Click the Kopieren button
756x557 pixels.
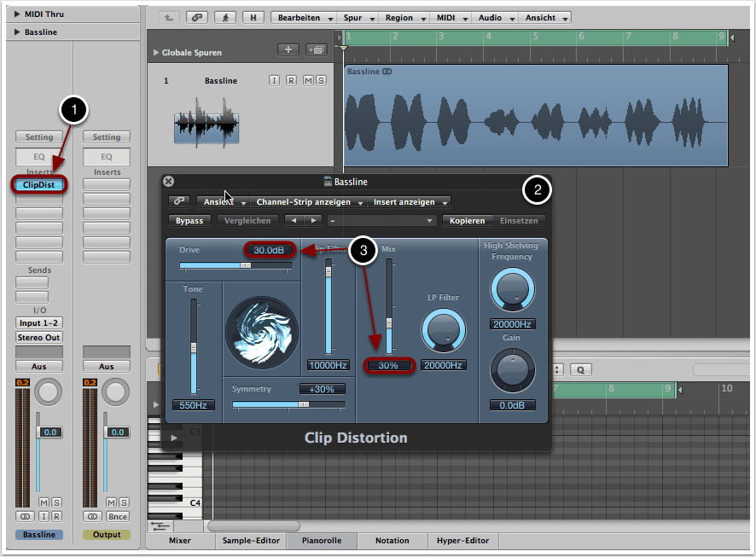pyautogui.click(x=467, y=221)
